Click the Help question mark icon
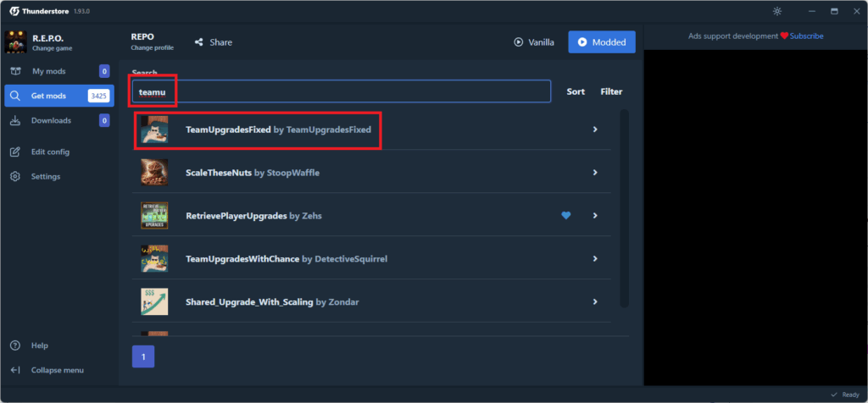 tap(15, 345)
